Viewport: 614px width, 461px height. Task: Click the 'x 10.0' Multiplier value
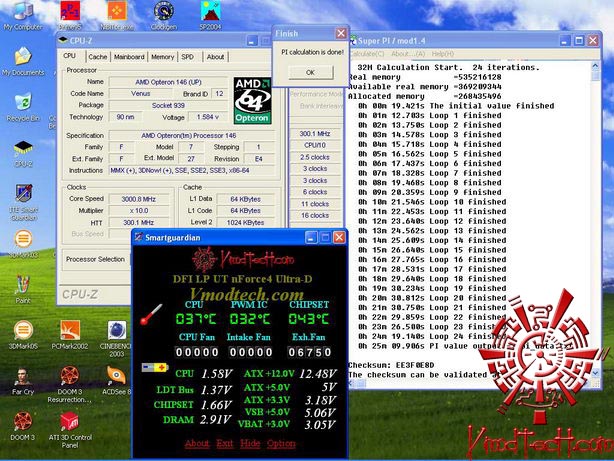point(139,211)
